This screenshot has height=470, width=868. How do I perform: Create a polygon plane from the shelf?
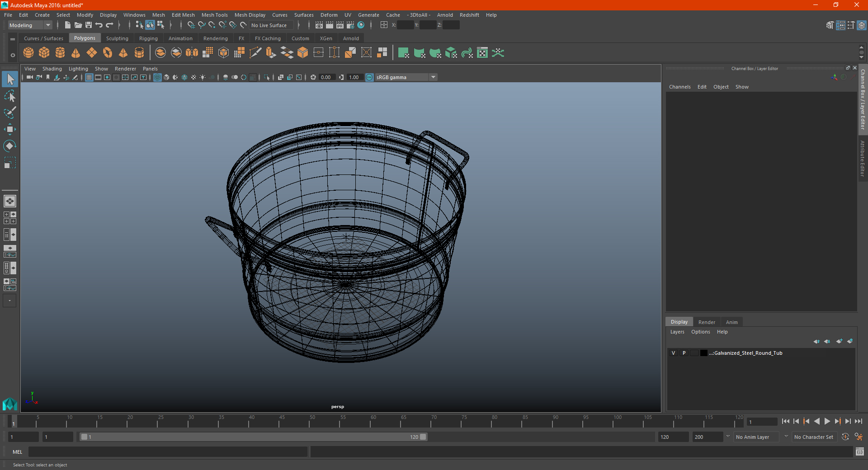pos(92,53)
